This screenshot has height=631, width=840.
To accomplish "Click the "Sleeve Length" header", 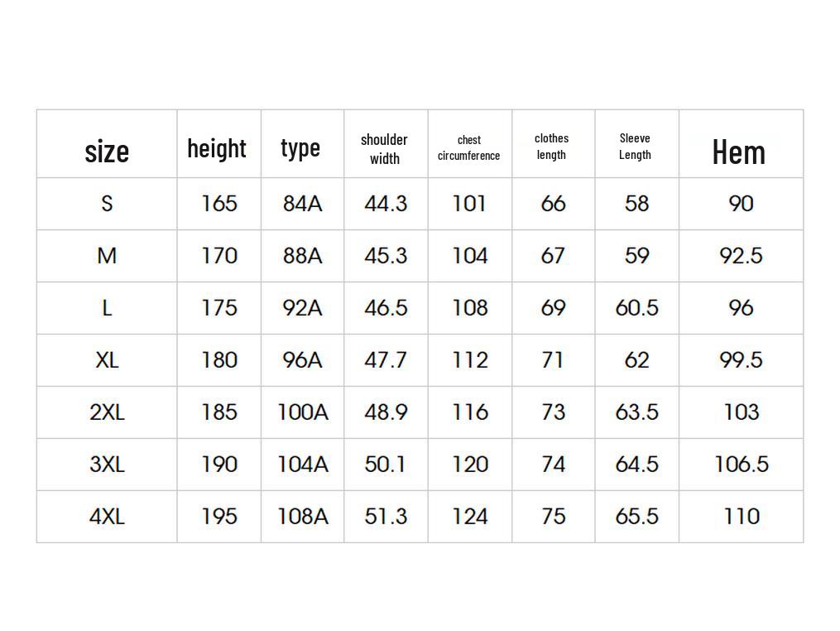I will [x=635, y=147].
